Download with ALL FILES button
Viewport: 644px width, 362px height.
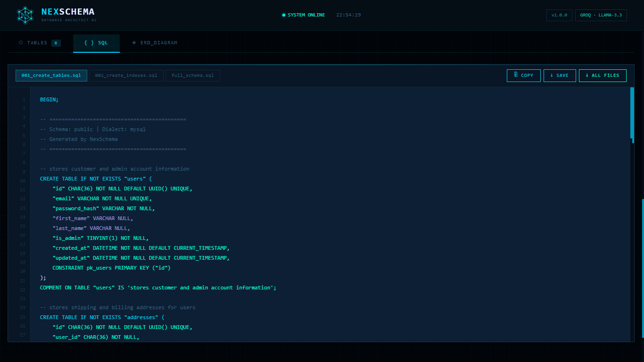click(603, 75)
